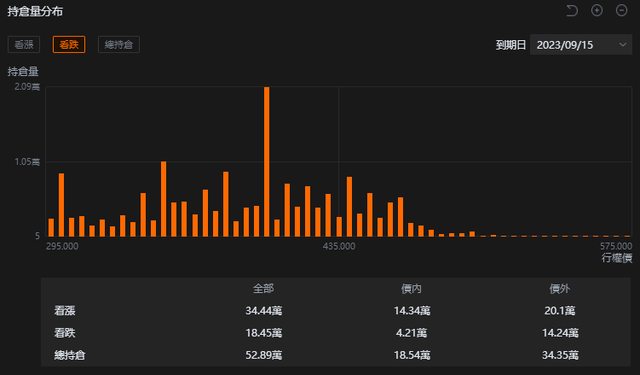Click the tallest orange bar in chart
Viewport: 640px width, 375px height.
267,162
